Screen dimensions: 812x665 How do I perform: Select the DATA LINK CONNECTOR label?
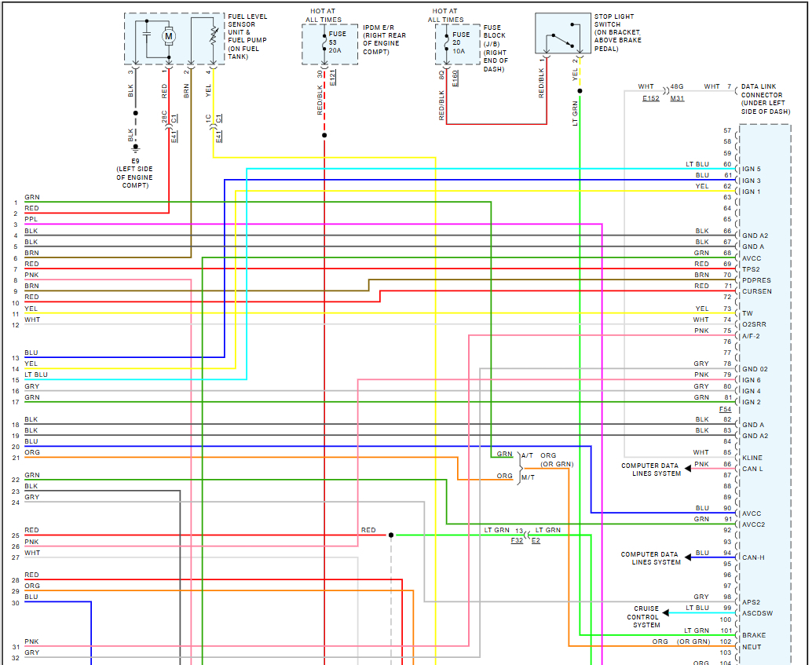(x=766, y=99)
